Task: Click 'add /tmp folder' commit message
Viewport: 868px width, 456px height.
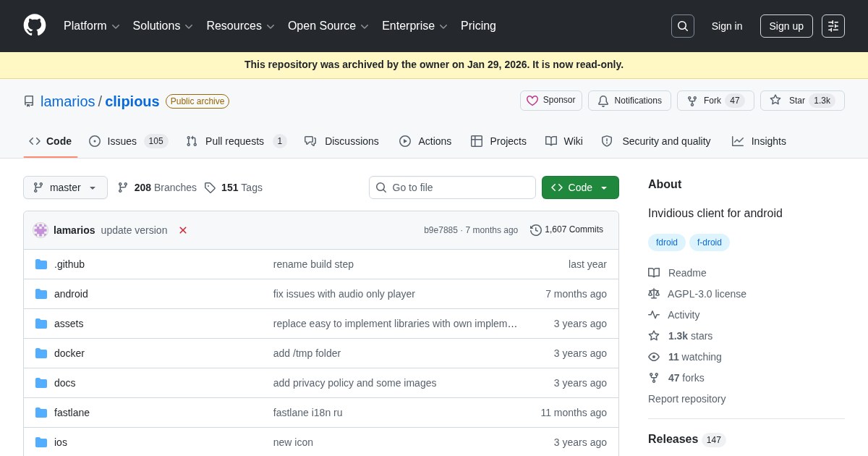Action: pyautogui.click(x=307, y=353)
